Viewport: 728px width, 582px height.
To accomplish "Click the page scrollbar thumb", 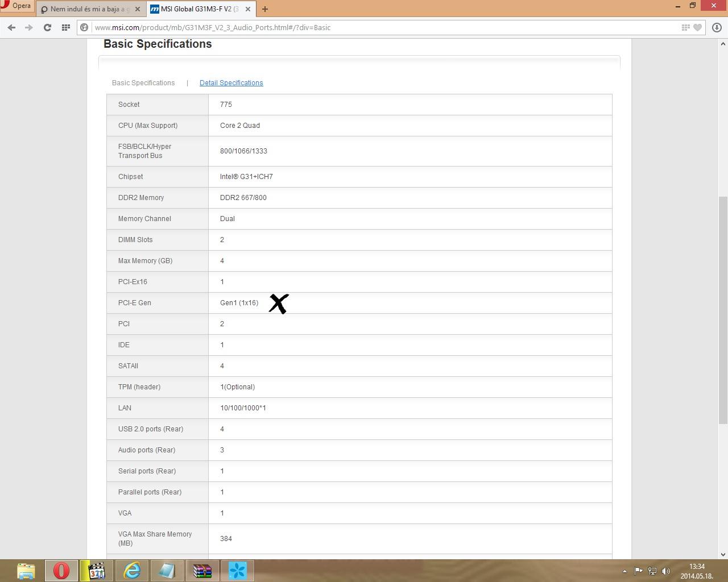I will pyautogui.click(x=723, y=310).
